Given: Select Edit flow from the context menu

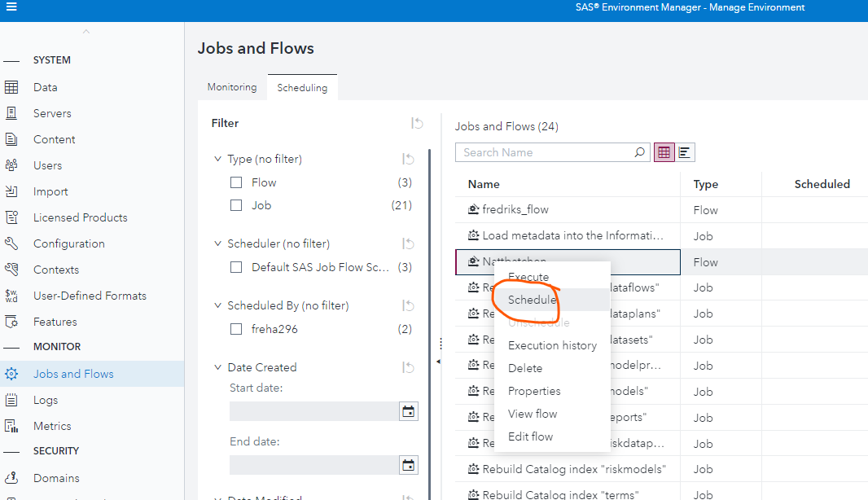Looking at the screenshot, I should 531,436.
